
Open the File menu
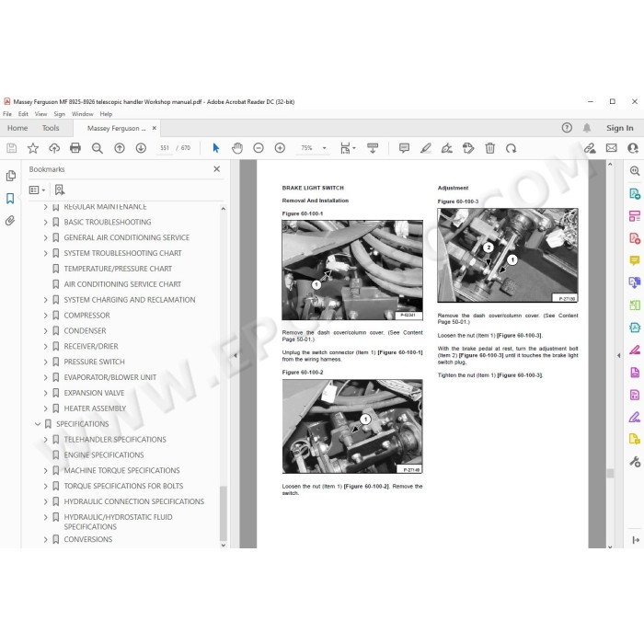7,114
